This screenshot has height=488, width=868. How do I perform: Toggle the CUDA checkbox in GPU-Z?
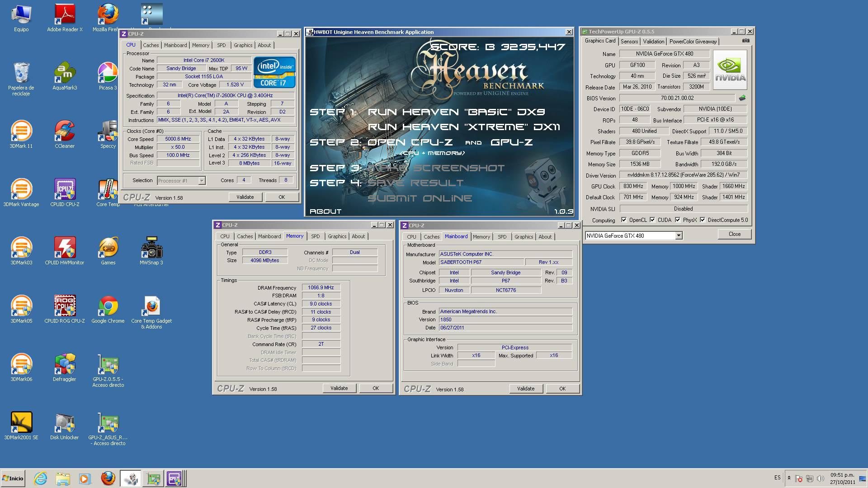652,220
